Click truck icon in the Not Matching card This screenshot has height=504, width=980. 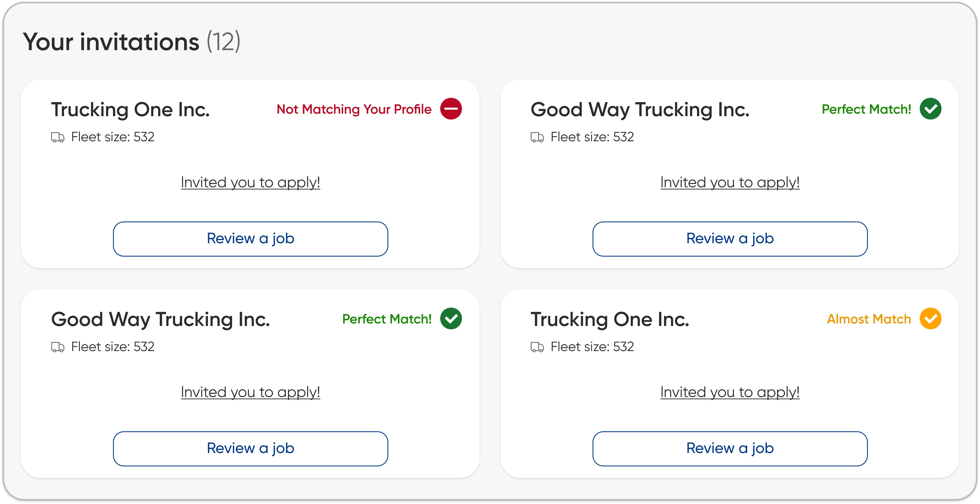(x=58, y=137)
